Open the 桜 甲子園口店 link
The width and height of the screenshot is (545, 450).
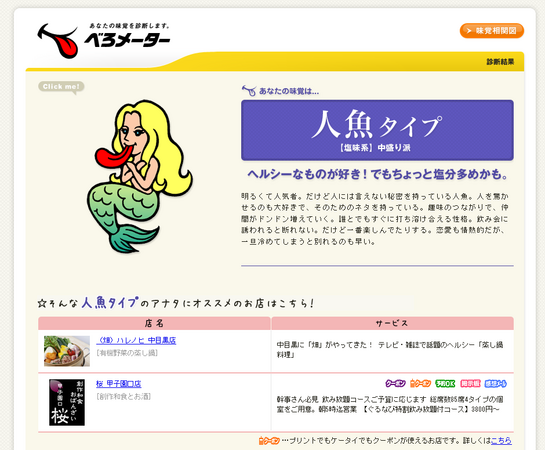(x=119, y=384)
